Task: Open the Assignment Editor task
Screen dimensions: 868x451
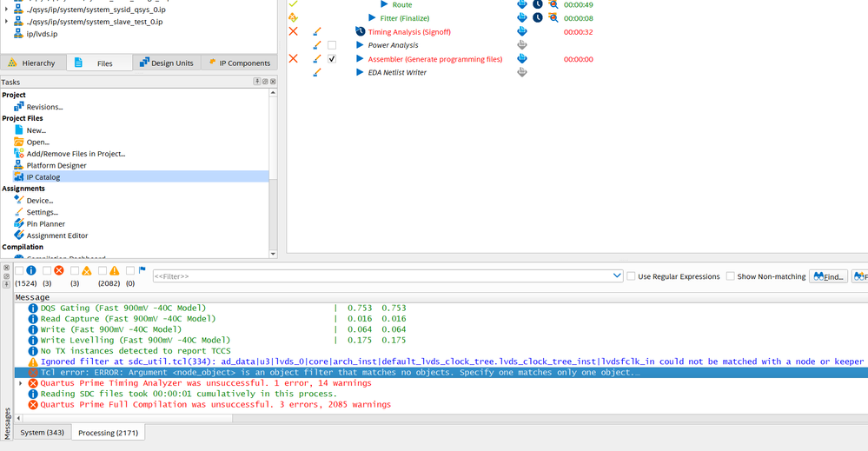Action: (x=56, y=235)
